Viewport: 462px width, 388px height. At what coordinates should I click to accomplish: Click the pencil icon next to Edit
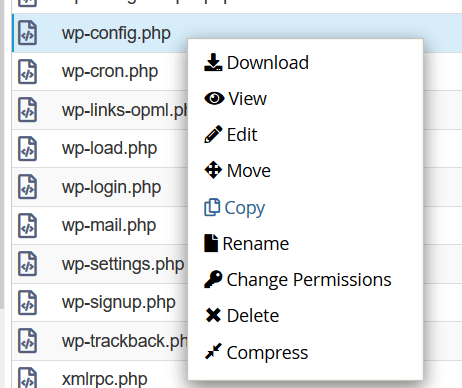[x=213, y=134]
